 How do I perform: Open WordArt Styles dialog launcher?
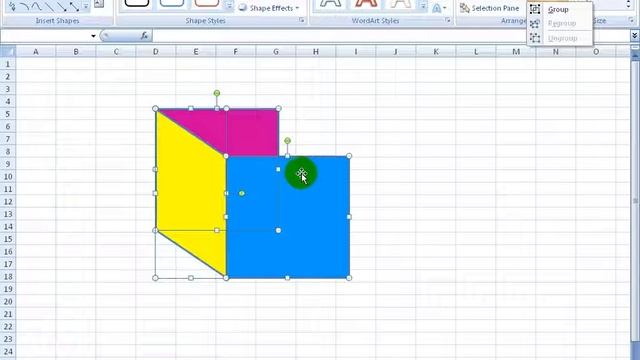point(447,20)
